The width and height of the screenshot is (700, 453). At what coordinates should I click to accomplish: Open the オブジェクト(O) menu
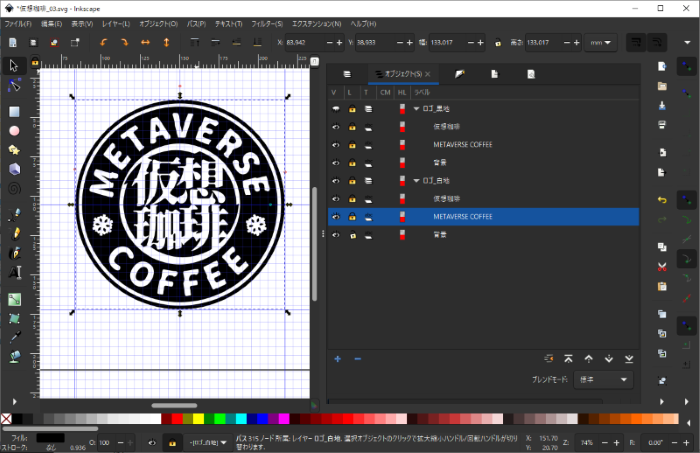[x=158, y=24]
